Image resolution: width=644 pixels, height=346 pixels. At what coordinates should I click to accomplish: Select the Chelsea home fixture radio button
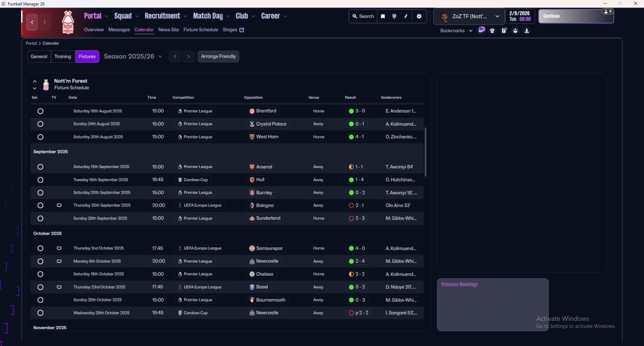[40, 275]
